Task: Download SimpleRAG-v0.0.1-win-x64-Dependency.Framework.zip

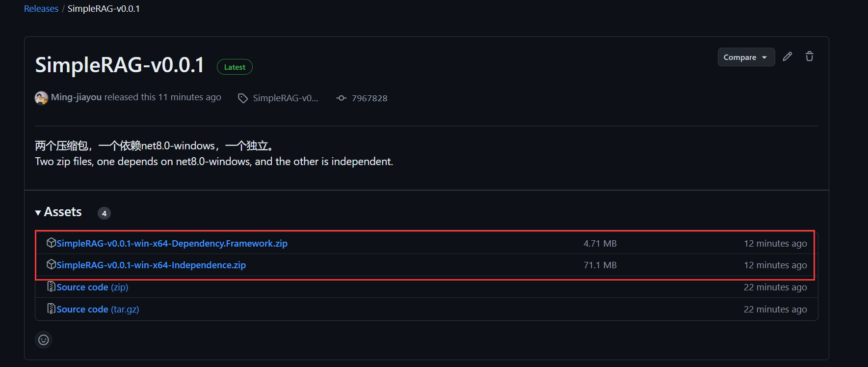Action: pyautogui.click(x=172, y=243)
